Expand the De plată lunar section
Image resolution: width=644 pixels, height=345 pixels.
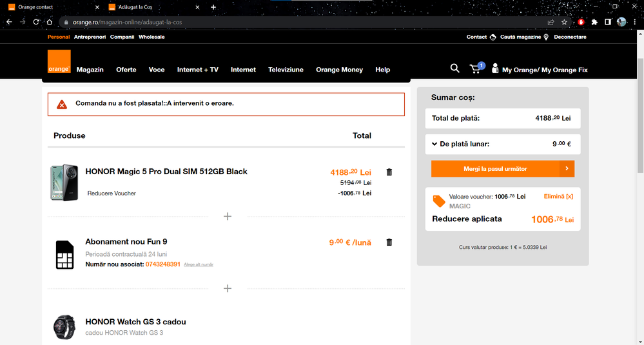click(x=434, y=144)
